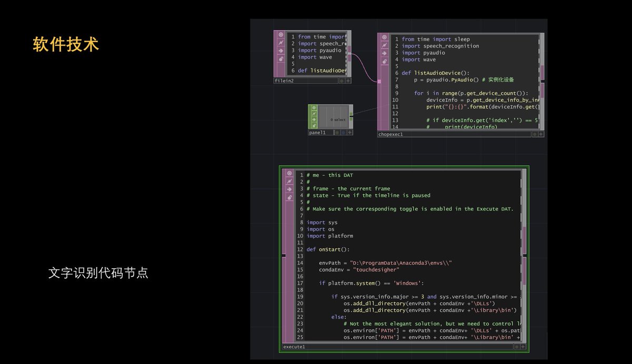Click the condaEnv = "touchdesigher" line
The image size is (632, 364).
tap(359, 270)
